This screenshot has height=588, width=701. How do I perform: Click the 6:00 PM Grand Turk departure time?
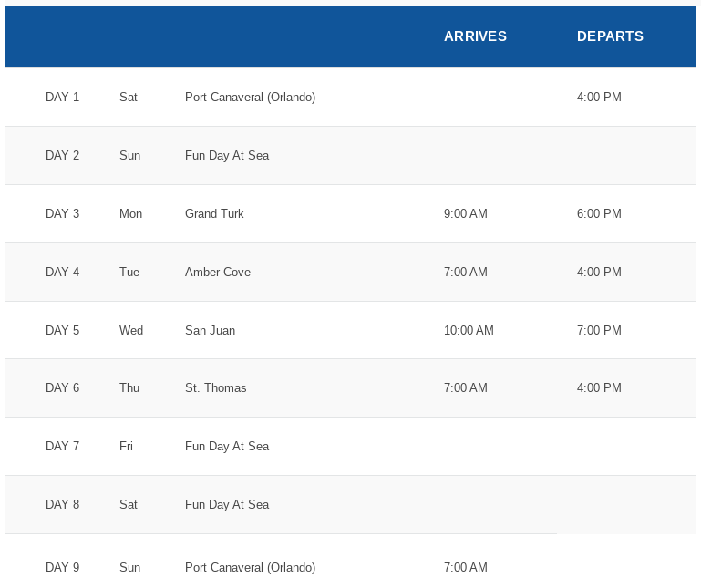(599, 214)
